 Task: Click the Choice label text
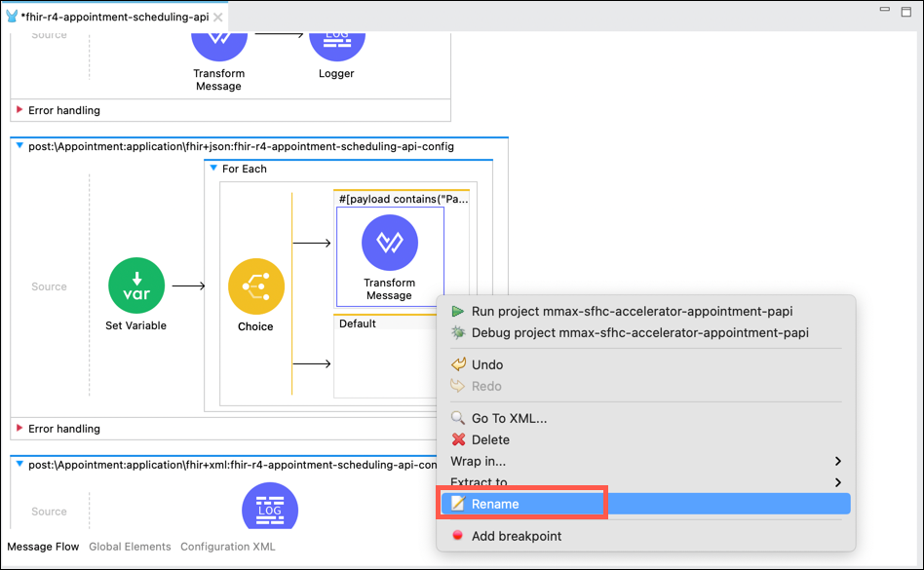[255, 326]
